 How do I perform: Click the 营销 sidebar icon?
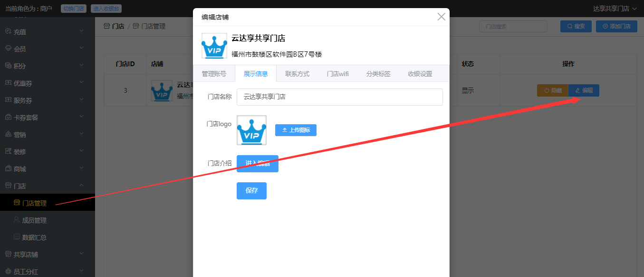tap(8, 134)
